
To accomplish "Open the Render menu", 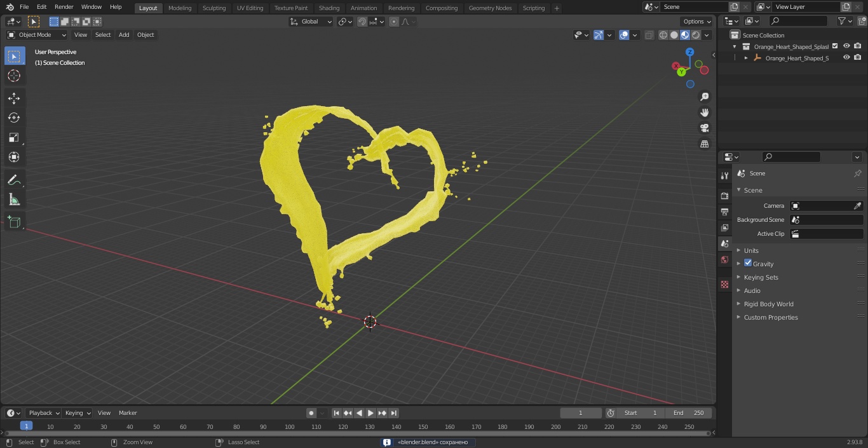I will coord(64,7).
